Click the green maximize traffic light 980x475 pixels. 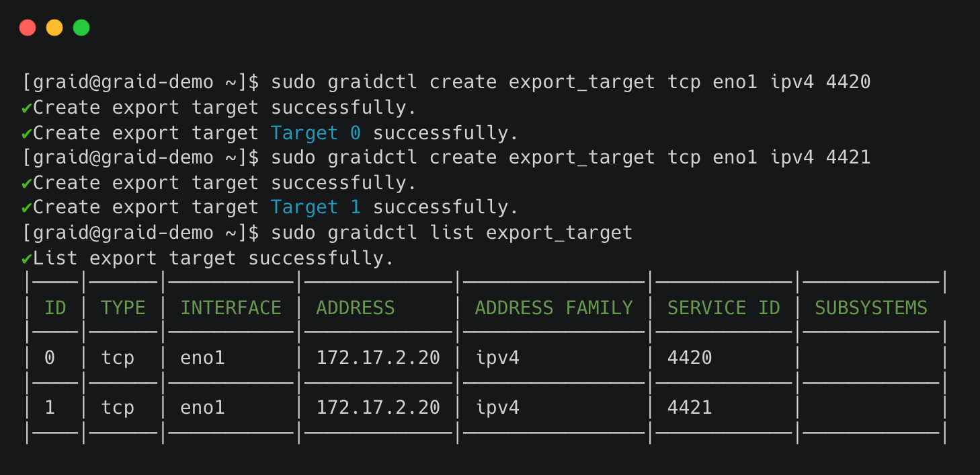pos(81,27)
